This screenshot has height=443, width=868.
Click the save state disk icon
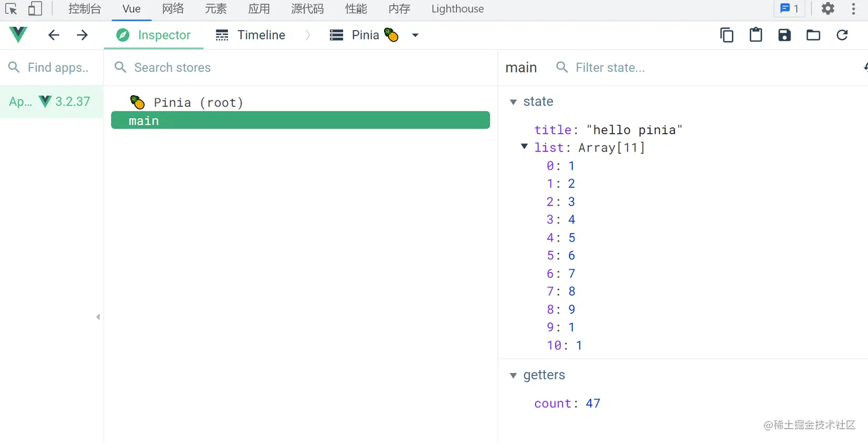coord(785,35)
